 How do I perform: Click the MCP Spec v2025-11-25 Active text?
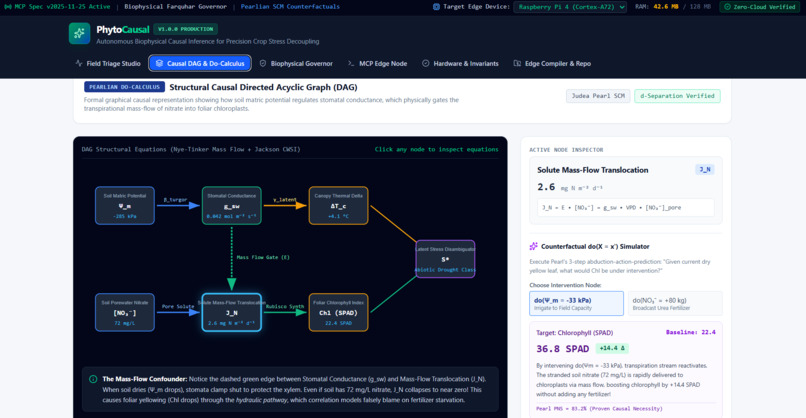(62, 7)
